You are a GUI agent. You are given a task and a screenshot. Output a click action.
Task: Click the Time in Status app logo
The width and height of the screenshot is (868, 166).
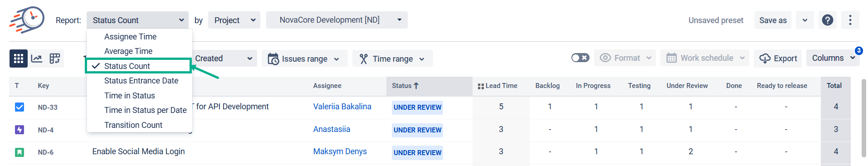coord(27,20)
